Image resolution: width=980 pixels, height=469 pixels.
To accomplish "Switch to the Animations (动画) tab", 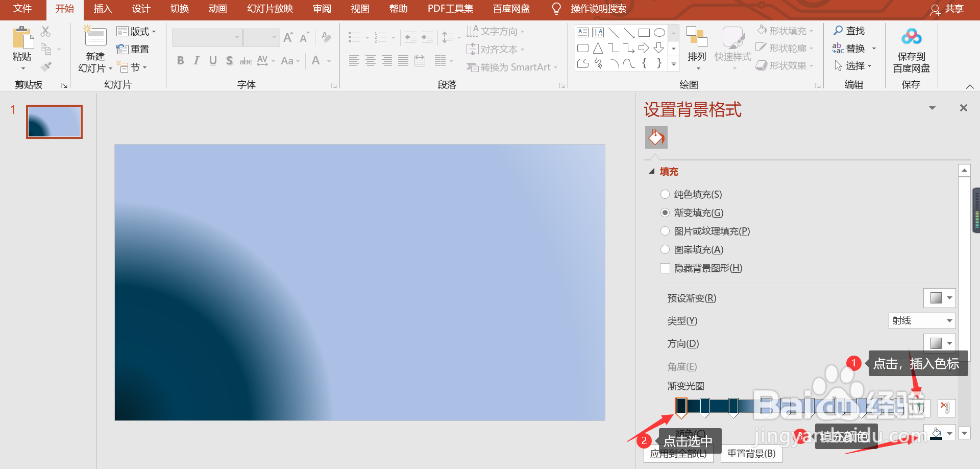I will pos(217,9).
